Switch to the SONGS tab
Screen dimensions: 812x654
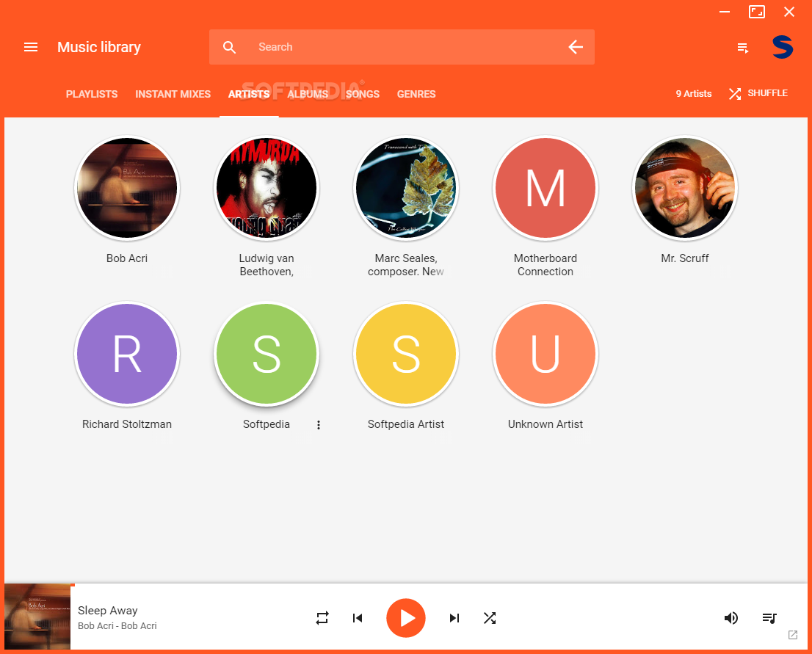(x=363, y=94)
